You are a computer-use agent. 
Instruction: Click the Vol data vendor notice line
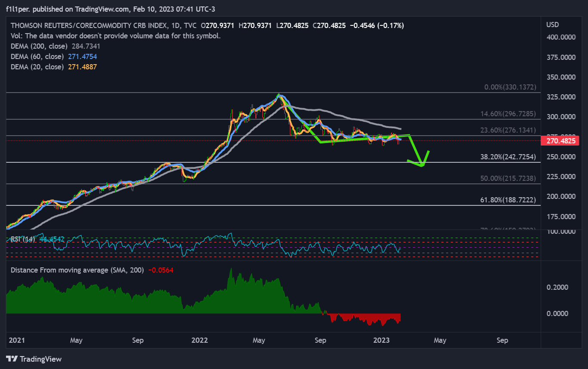115,36
